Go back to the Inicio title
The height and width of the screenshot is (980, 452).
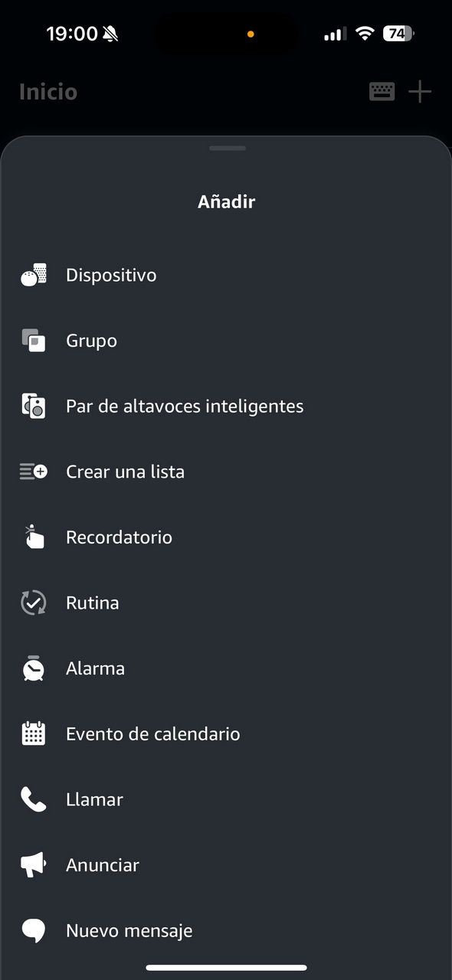point(48,92)
